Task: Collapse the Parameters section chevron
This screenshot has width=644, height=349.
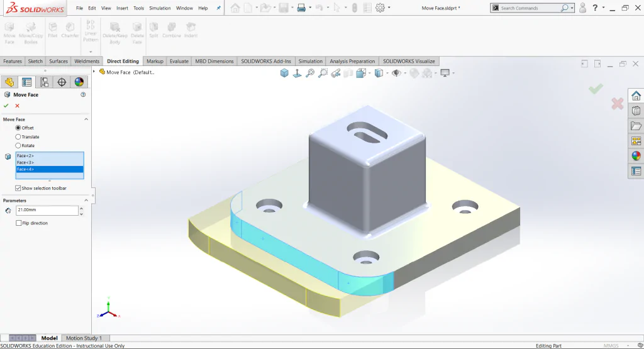Action: pos(86,201)
